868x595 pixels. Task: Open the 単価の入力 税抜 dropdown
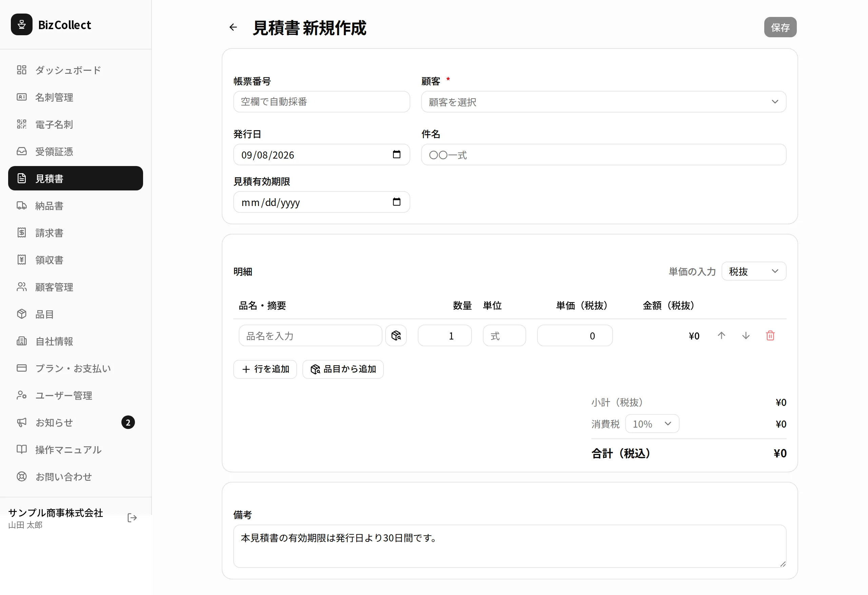753,271
